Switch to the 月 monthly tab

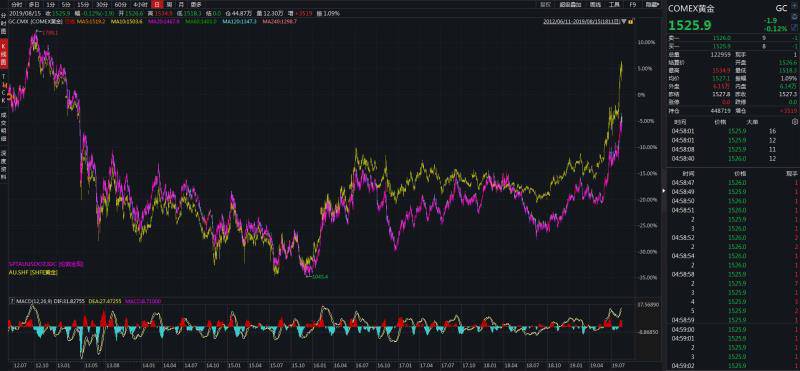point(181,4)
